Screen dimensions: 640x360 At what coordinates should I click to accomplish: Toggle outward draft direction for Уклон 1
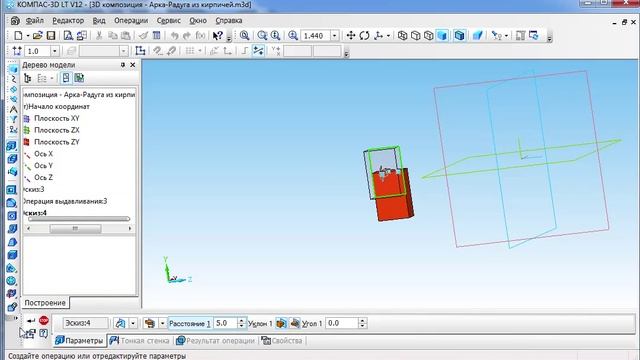281,323
